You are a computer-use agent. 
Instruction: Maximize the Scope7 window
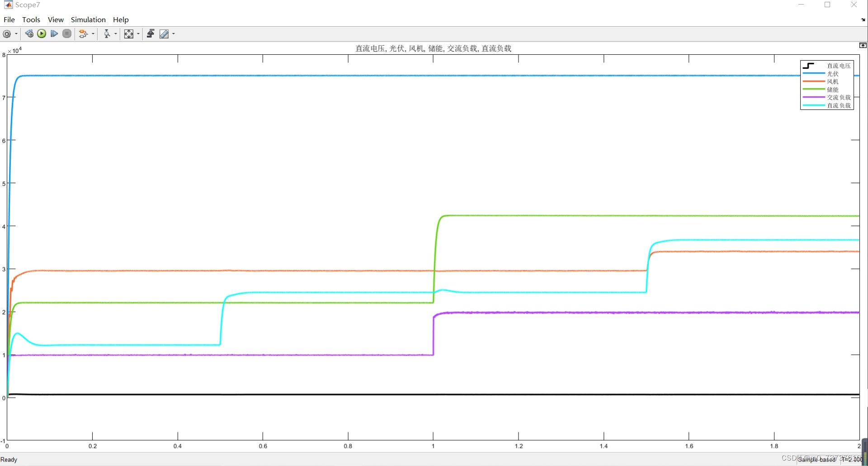coord(827,5)
